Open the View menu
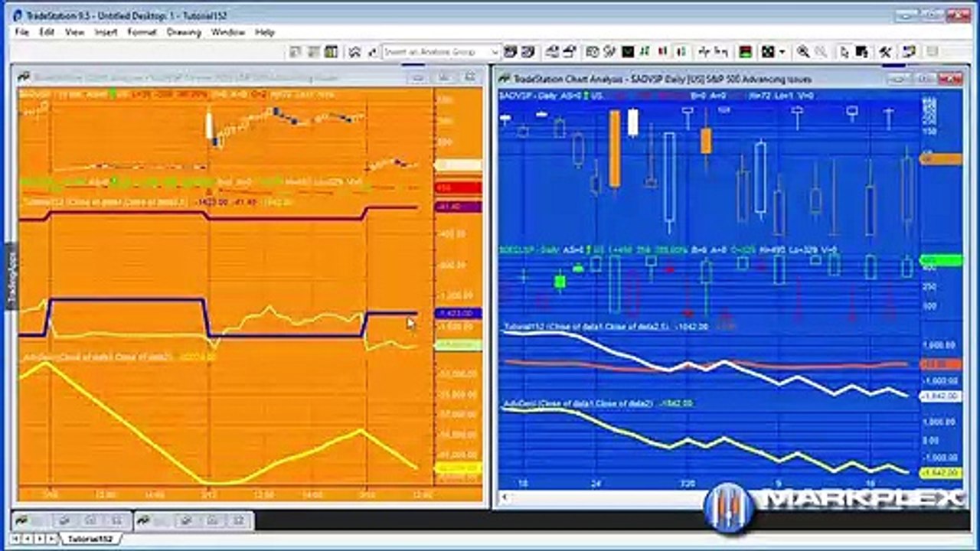980x551 pixels. [x=74, y=32]
